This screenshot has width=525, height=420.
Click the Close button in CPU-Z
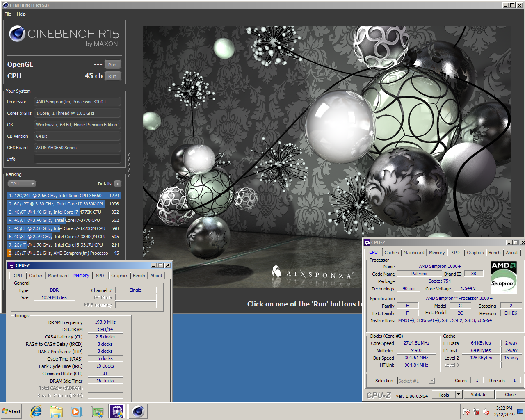(510, 395)
